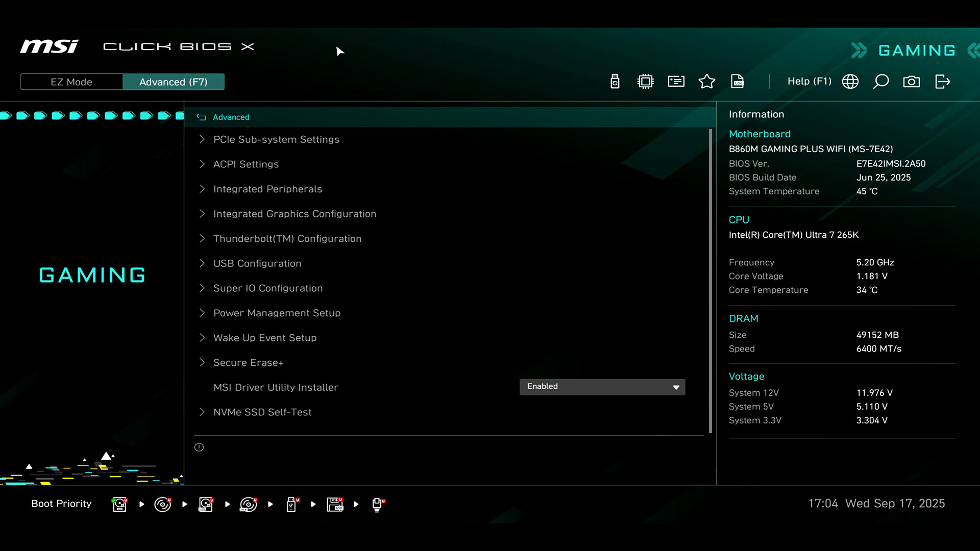Take a screenshot with camera icon
Viewport: 980px width, 551px height.
pyautogui.click(x=912, y=82)
